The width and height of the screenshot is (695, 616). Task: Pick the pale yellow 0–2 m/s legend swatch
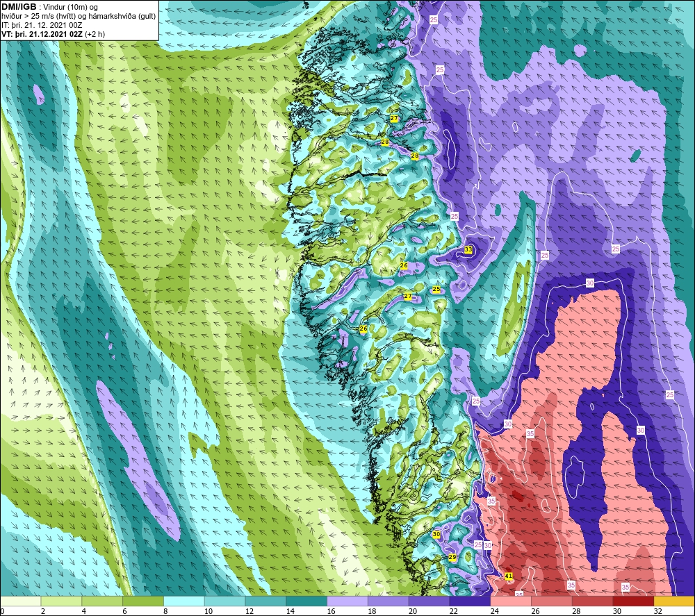pos(20,601)
